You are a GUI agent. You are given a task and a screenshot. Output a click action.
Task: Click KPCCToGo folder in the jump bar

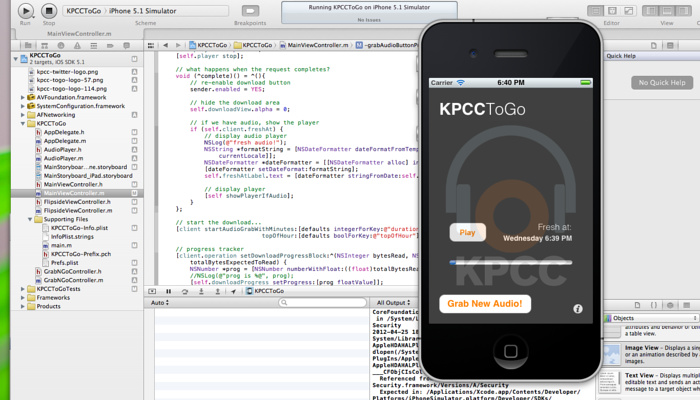(x=253, y=45)
